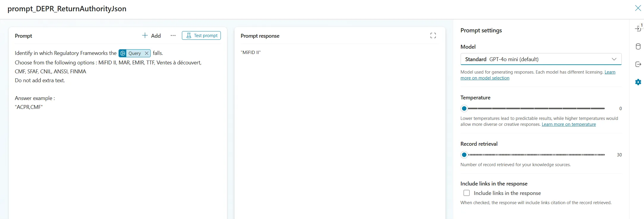Close the prompt editor with the X
The width and height of the screenshot is (644, 219).
tap(638, 8)
